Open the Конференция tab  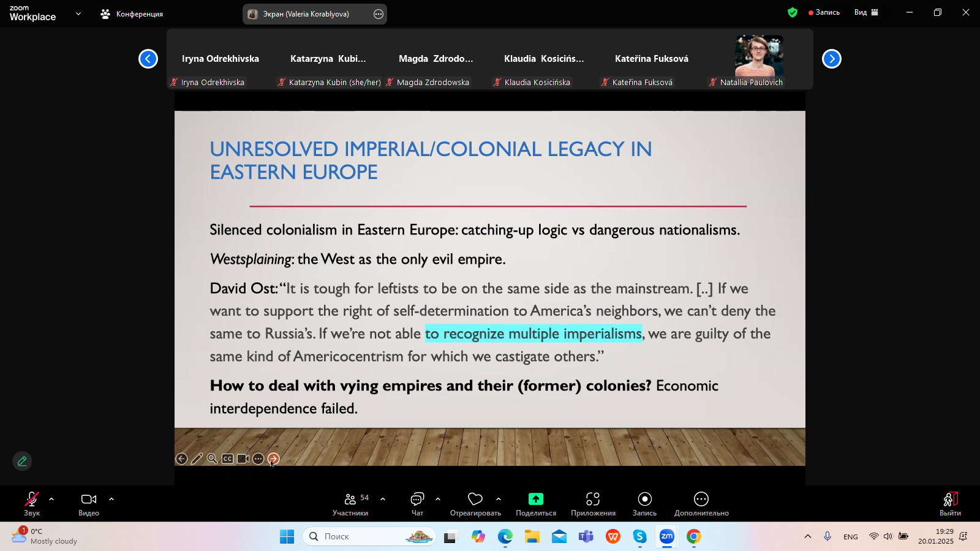pyautogui.click(x=132, y=13)
